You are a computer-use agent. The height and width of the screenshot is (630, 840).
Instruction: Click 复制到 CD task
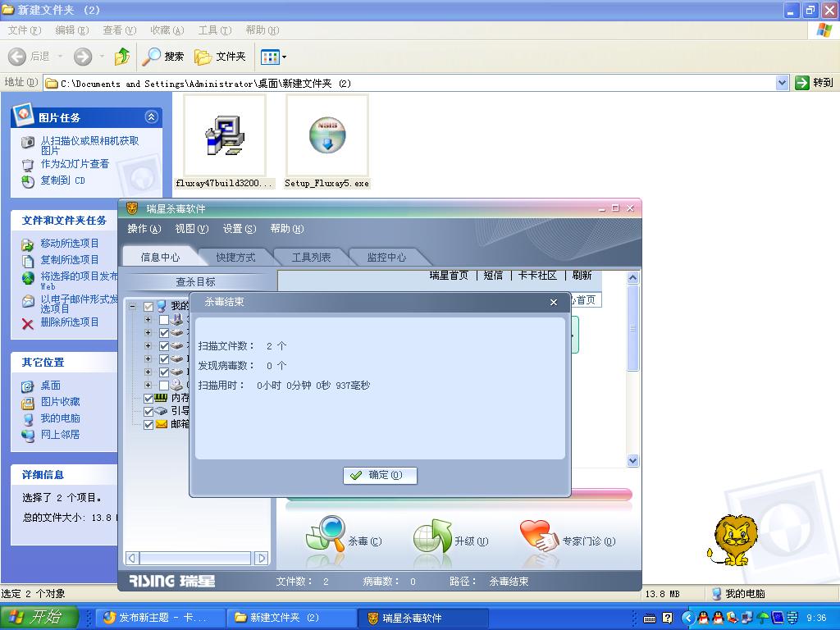62,180
